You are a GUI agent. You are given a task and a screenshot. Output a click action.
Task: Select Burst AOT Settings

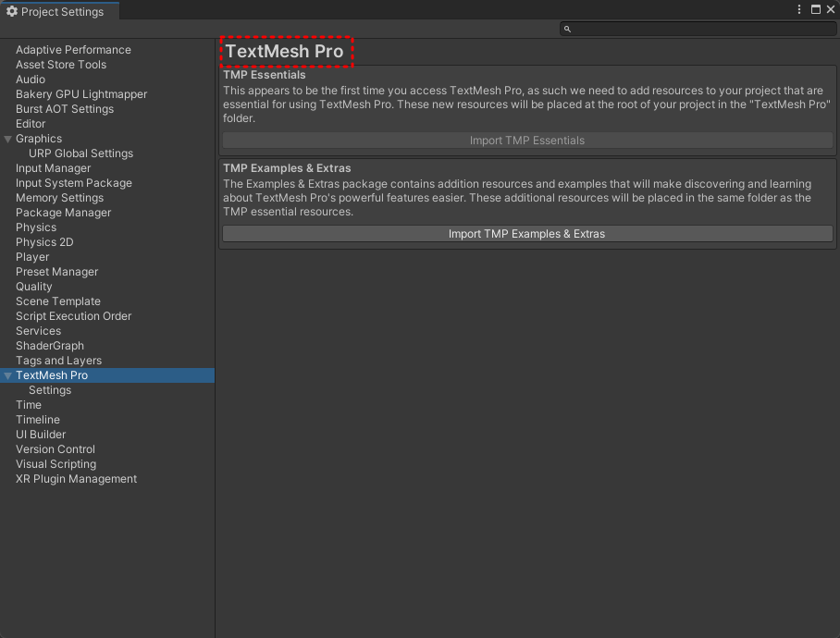65,109
